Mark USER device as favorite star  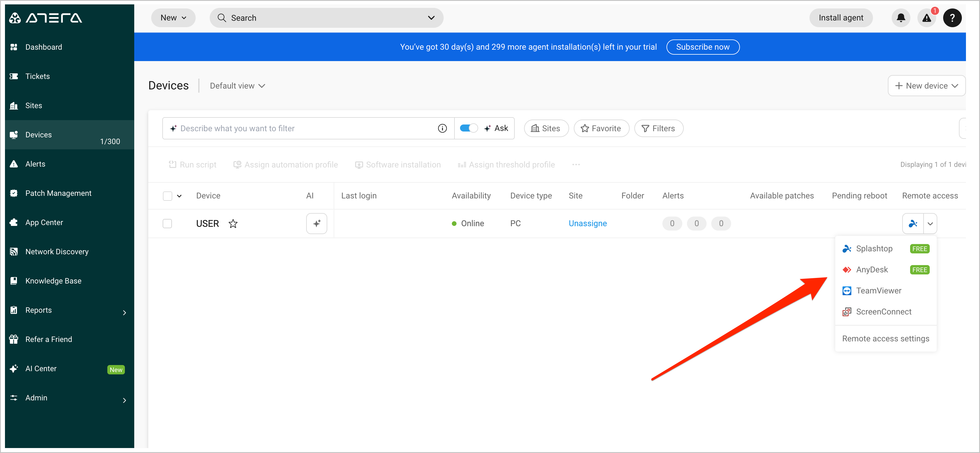(233, 224)
